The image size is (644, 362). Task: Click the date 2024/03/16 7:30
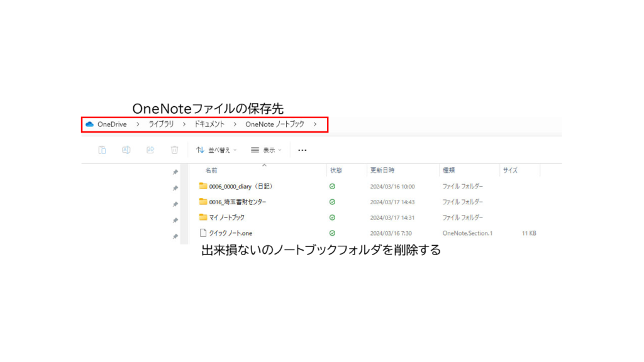(391, 233)
